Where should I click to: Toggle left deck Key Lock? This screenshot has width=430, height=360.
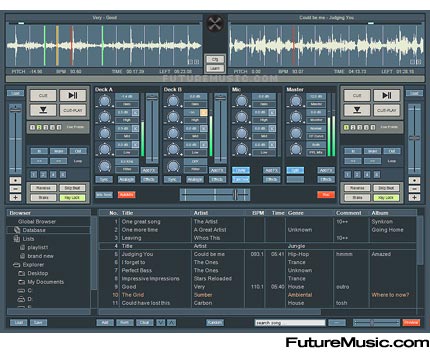[72, 198]
